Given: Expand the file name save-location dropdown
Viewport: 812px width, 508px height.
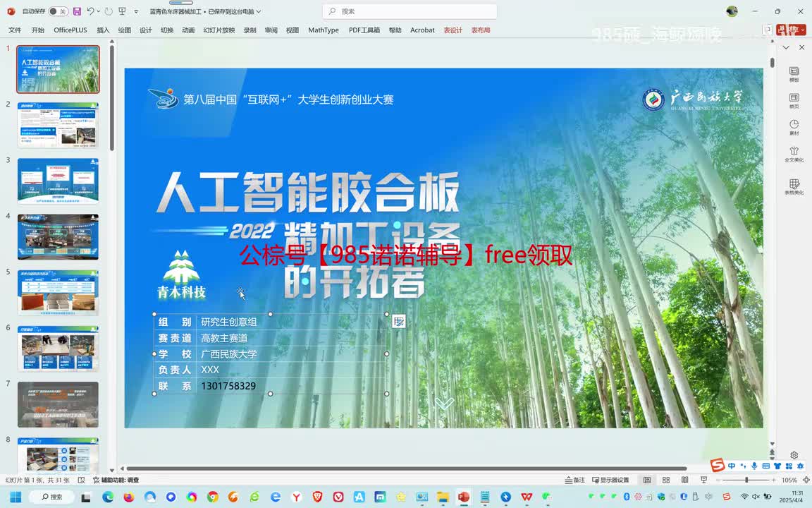Looking at the screenshot, I should tap(259, 11).
